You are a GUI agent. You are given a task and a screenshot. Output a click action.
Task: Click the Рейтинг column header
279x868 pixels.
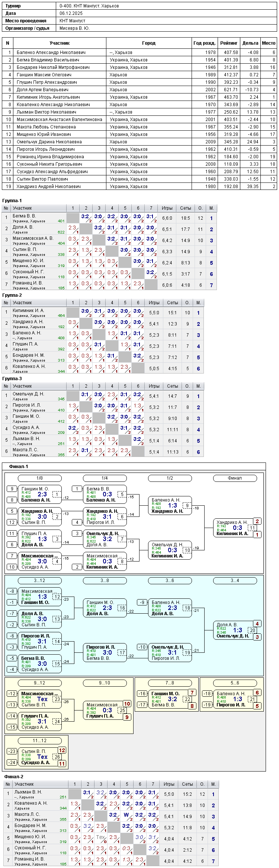[229, 43]
